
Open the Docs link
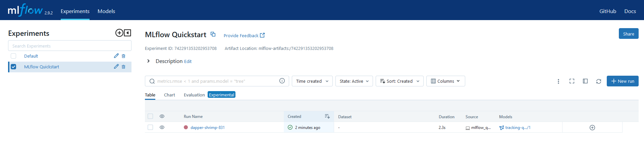[630, 11]
